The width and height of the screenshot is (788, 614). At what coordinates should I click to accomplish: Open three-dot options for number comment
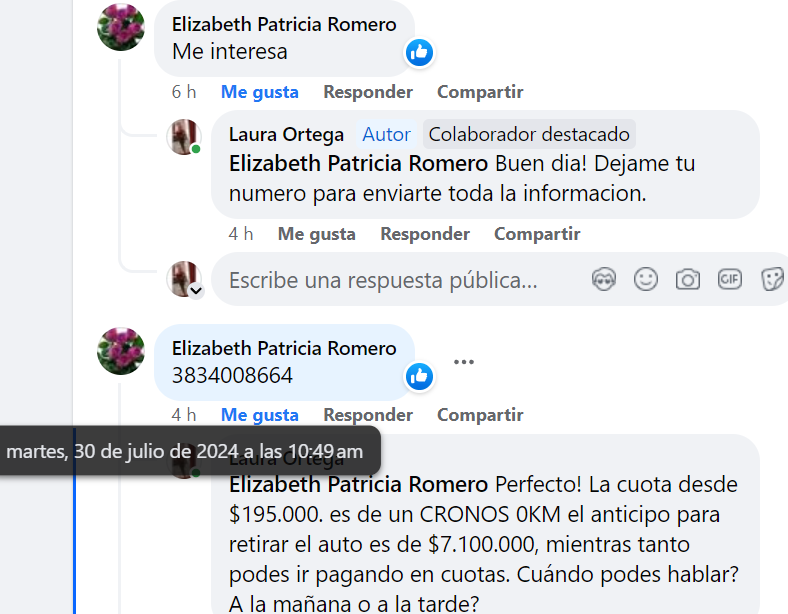pyautogui.click(x=463, y=362)
